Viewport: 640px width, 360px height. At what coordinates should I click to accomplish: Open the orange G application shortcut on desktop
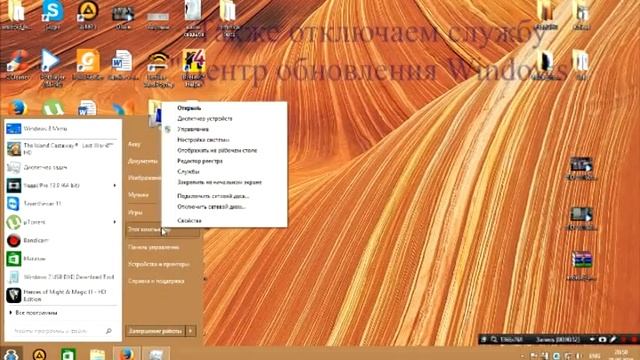click(88, 64)
